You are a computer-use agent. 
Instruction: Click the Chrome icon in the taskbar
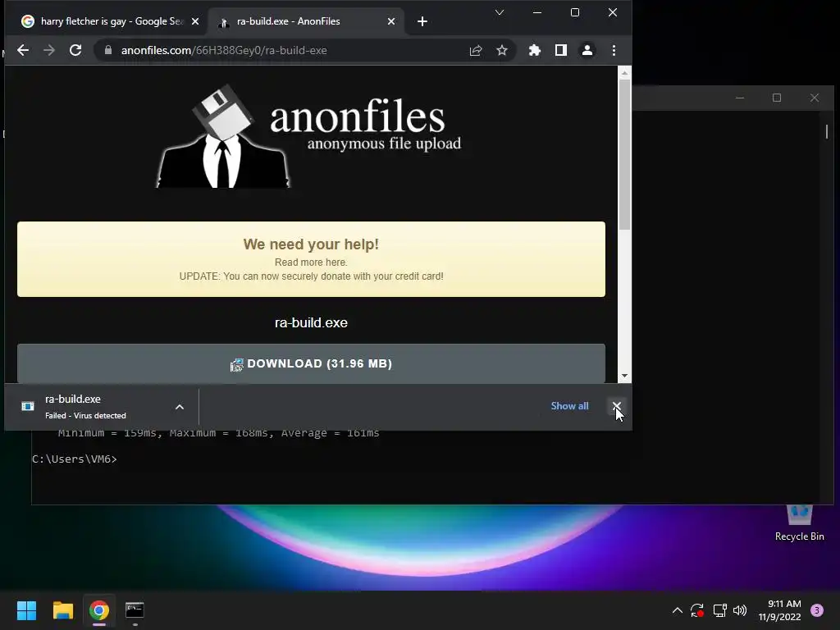tap(99, 610)
